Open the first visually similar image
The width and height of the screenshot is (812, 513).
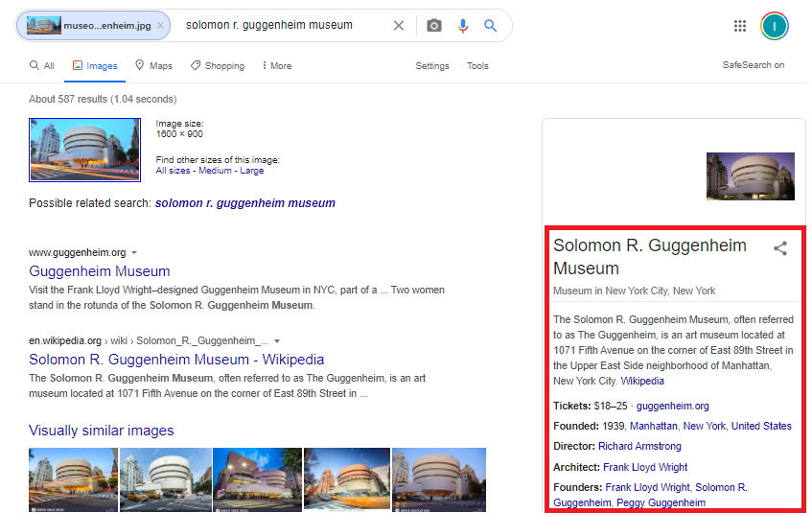(73, 479)
